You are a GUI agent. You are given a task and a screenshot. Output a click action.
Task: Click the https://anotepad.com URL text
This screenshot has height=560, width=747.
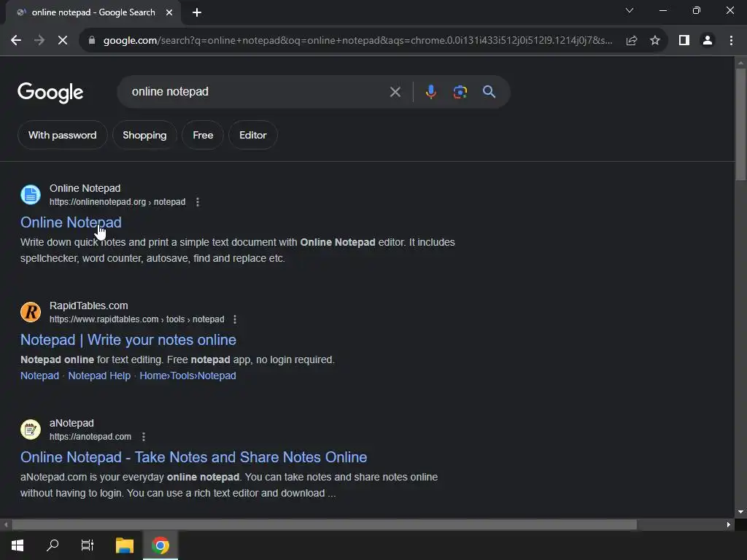tap(90, 437)
